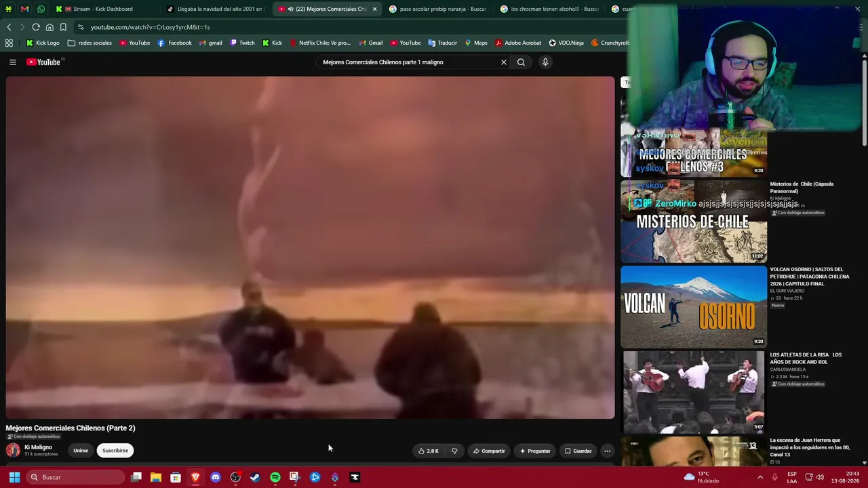Image resolution: width=868 pixels, height=488 pixels.
Task: Open 'VOLCAN OSORNO | SALTOS DEL PETROHUE' title
Action: (x=810, y=277)
